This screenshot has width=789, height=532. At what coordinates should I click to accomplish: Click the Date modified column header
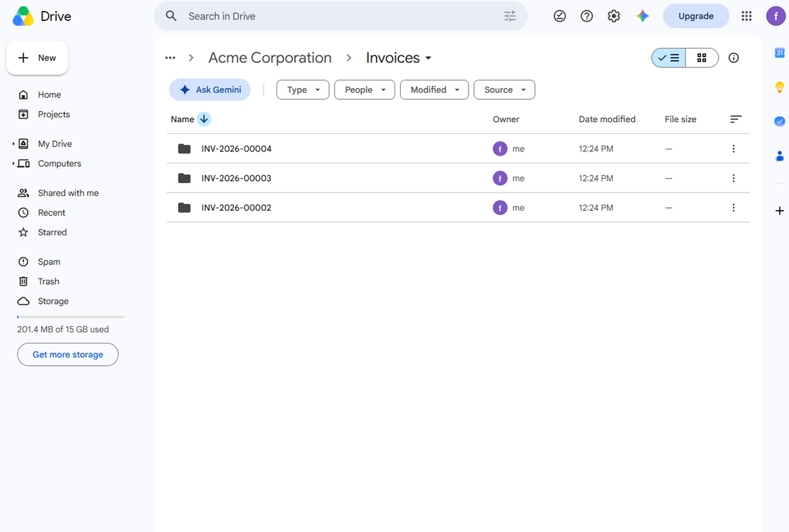tap(607, 119)
